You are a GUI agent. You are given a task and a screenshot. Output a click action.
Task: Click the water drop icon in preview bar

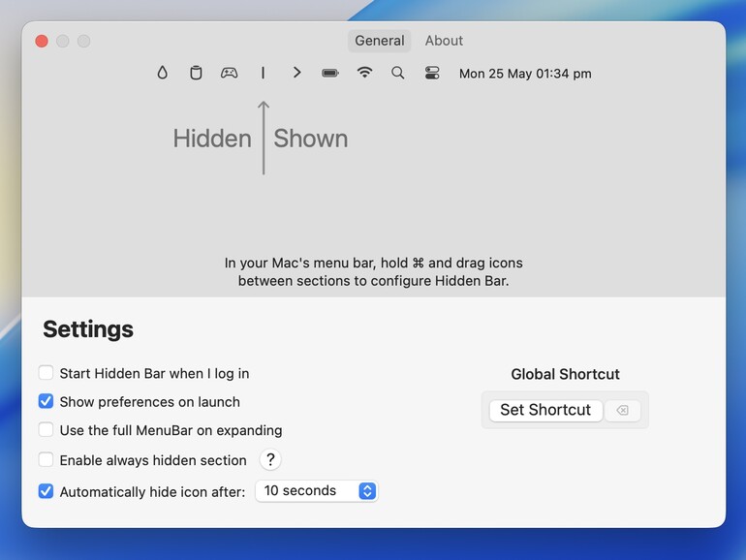click(x=162, y=73)
